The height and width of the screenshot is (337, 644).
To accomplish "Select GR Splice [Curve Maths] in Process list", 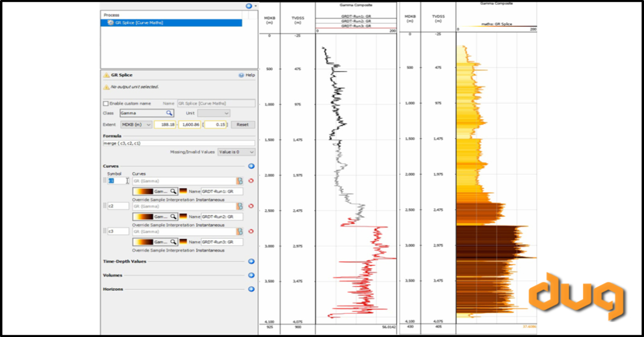I will pos(140,23).
